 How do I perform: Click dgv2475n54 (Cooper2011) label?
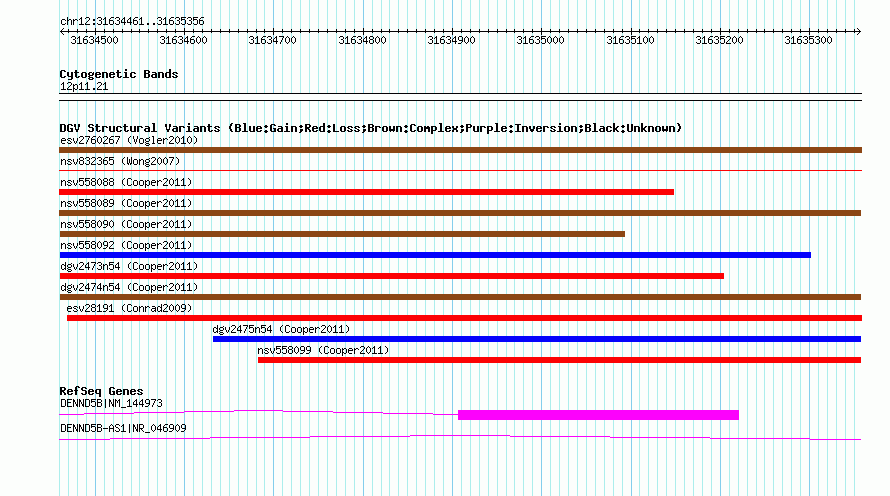[x=281, y=329]
